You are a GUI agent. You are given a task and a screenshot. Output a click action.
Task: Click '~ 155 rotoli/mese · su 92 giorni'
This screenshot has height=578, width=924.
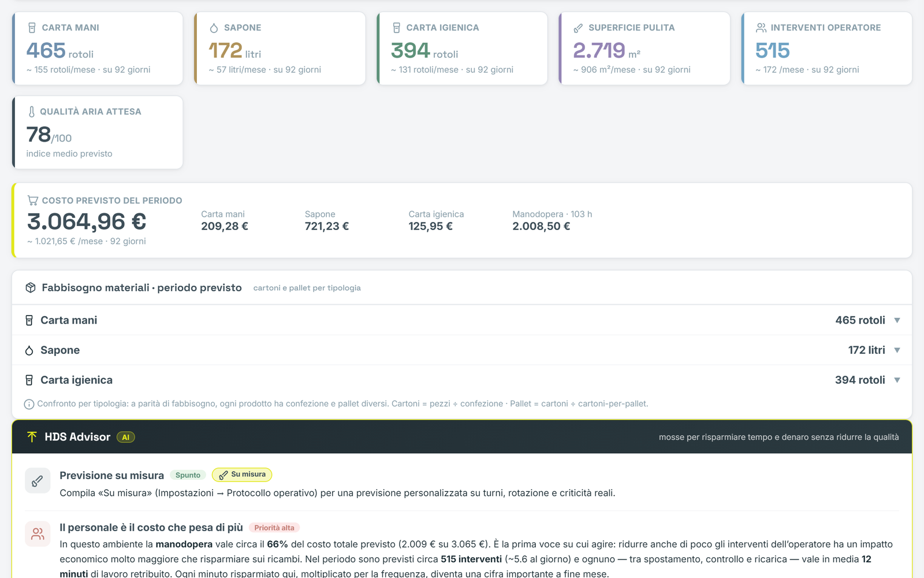(x=88, y=70)
